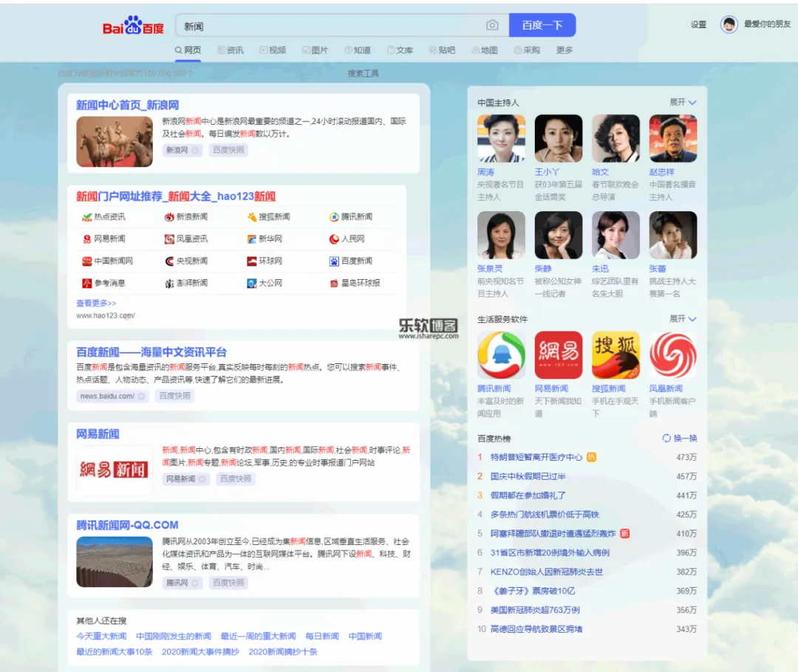Switch to the 地图 tab

pos(484,50)
